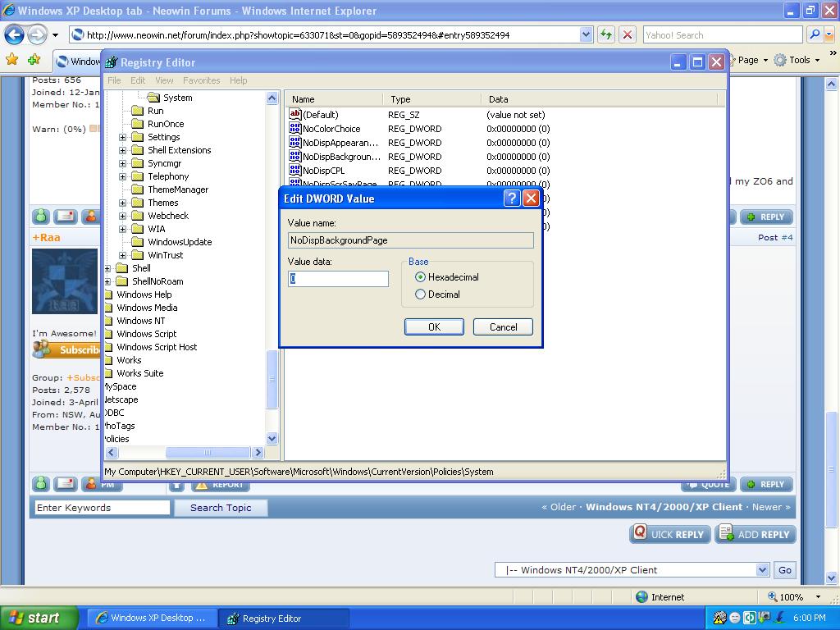Open the Windows Start menu
The width and height of the screenshot is (840, 630).
pos(39,618)
